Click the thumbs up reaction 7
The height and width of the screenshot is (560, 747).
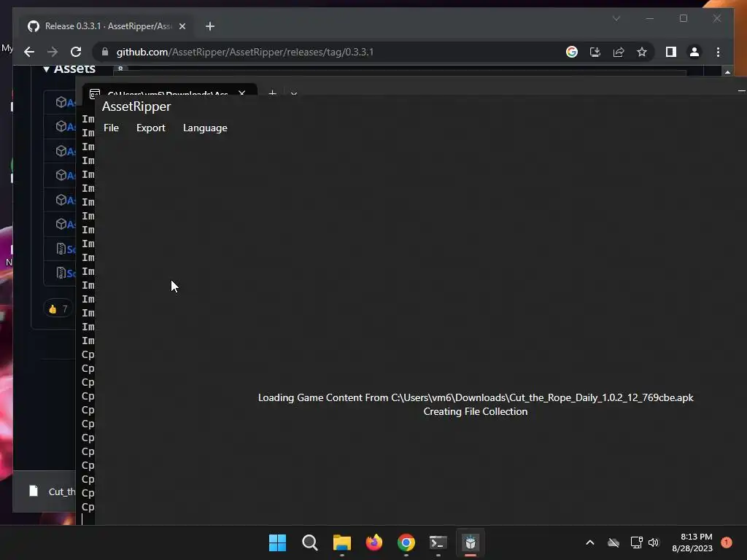[x=58, y=309]
